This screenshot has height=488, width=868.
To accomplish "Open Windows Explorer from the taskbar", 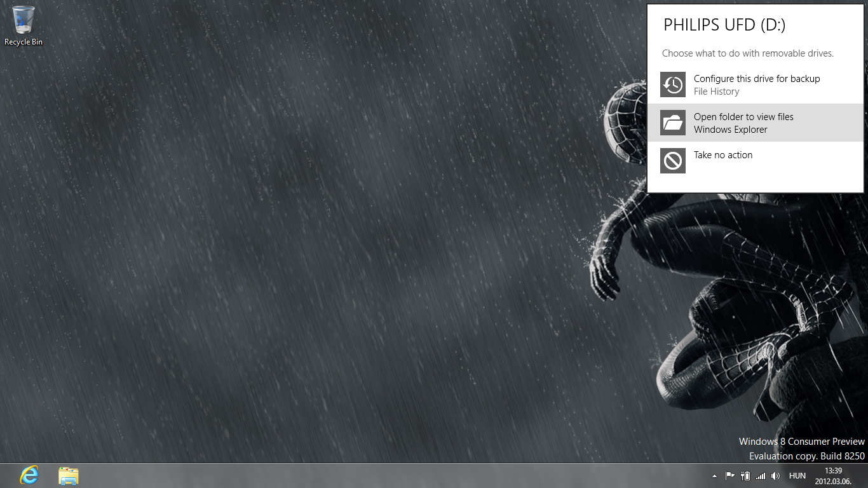I will (69, 475).
